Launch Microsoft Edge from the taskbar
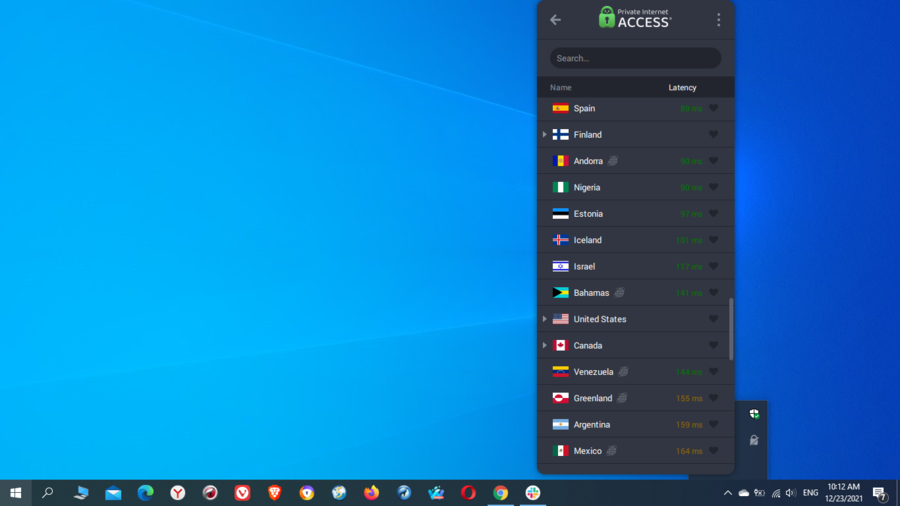Screen dimensions: 900x506 tap(145, 493)
